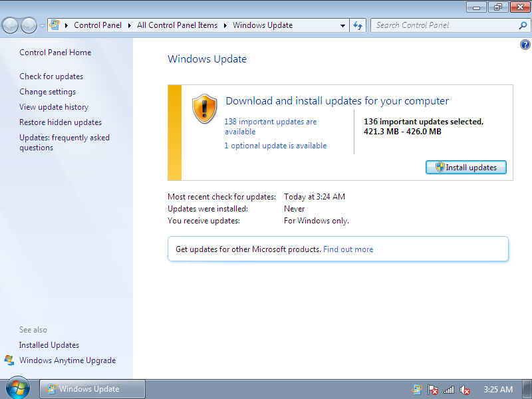Click the refresh button beside the address bar
Viewport: 532px width, 399px height.
coord(358,25)
